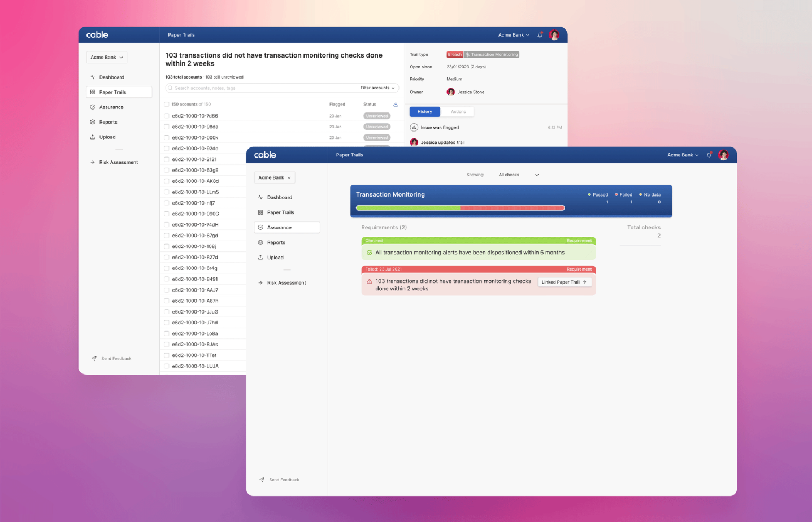This screenshot has height=522, width=812.
Task: Switch to the Actions tab
Action: point(458,112)
